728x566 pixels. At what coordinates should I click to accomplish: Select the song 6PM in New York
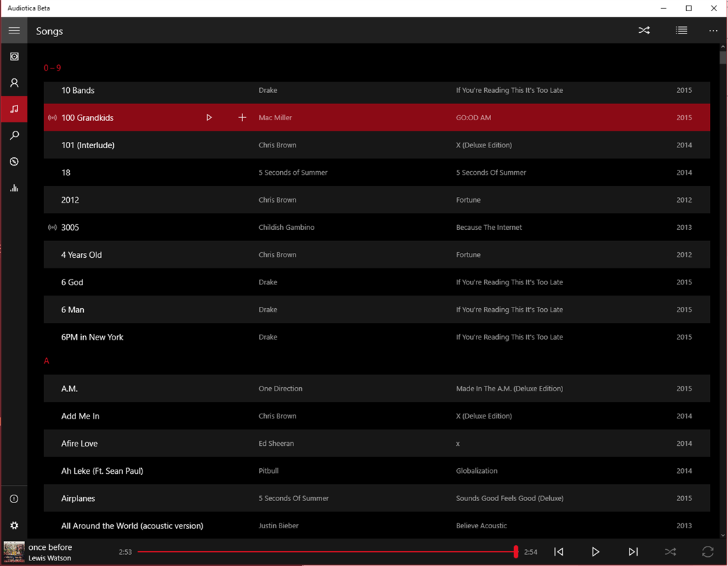(x=377, y=337)
